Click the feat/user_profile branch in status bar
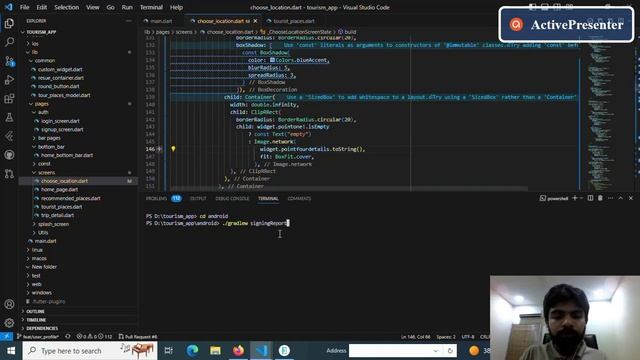Screen dimensions: 640x360 click(38, 337)
